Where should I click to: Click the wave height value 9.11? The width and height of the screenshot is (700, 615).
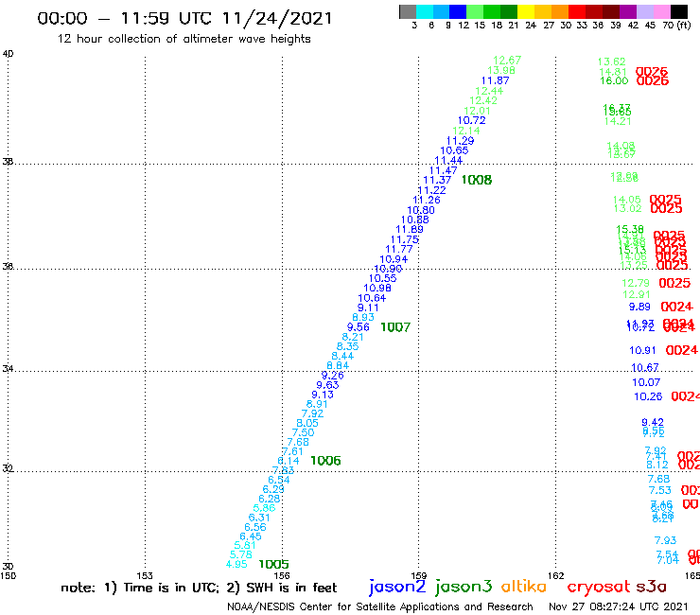pyautogui.click(x=368, y=307)
